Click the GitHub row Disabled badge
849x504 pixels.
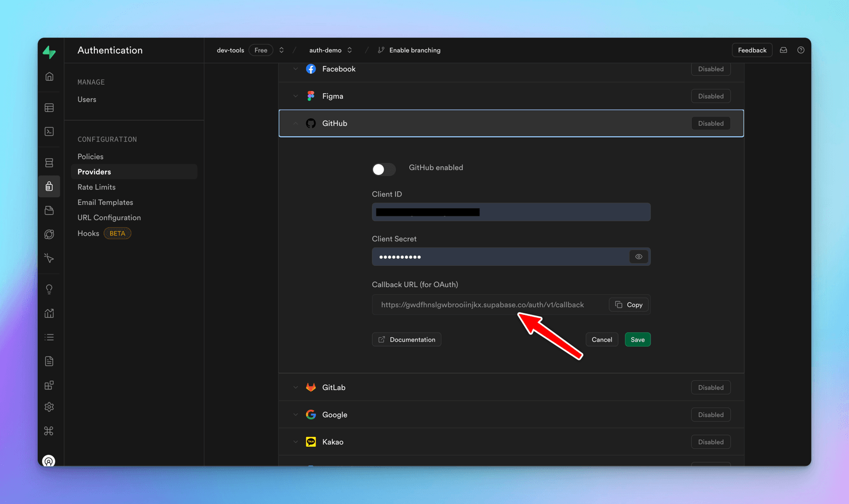click(x=711, y=123)
